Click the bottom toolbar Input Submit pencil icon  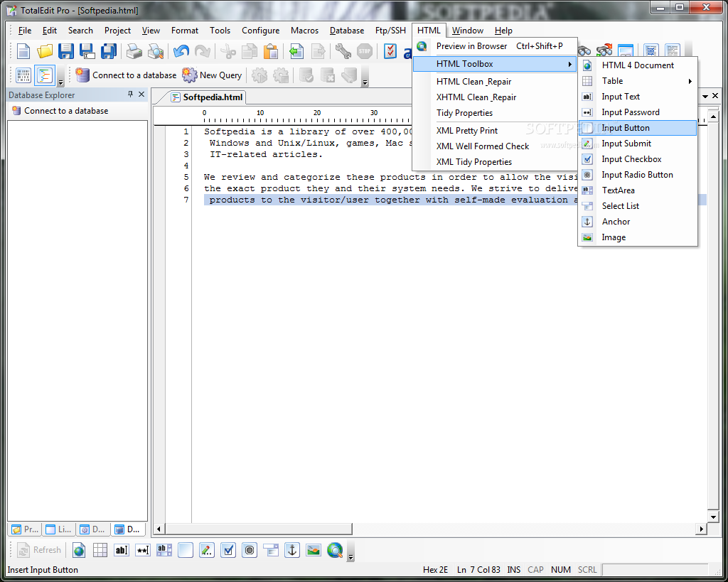[x=207, y=551]
